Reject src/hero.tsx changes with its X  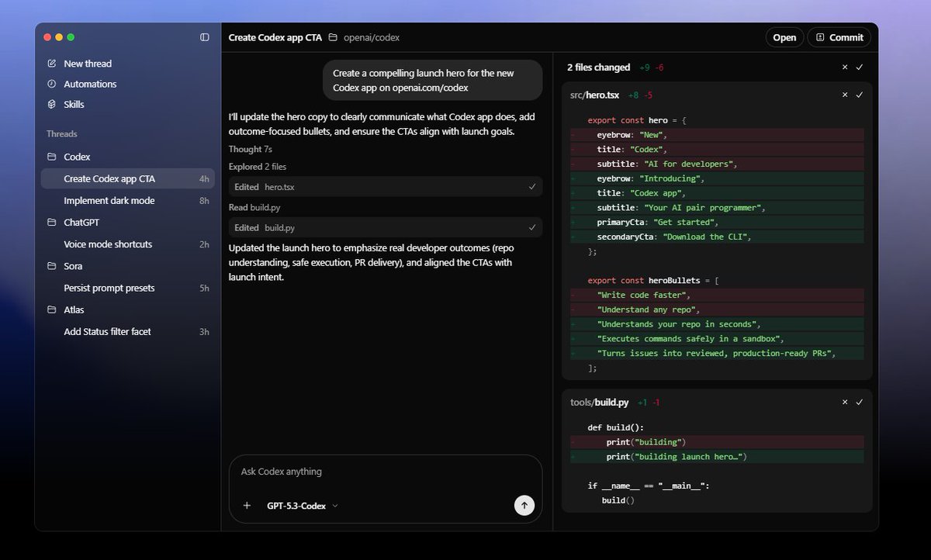pyautogui.click(x=845, y=95)
